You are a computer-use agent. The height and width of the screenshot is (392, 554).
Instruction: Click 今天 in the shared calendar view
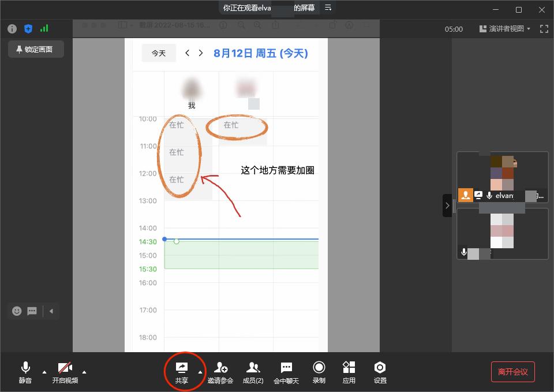point(158,53)
